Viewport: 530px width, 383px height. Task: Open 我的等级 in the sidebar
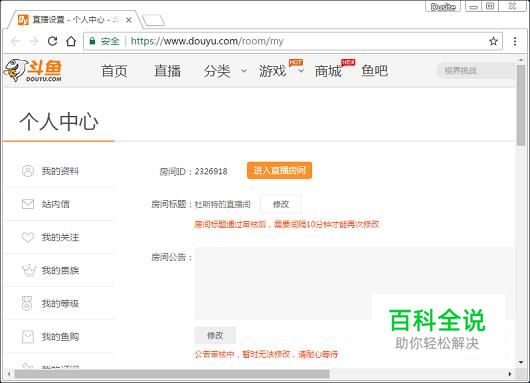click(60, 304)
